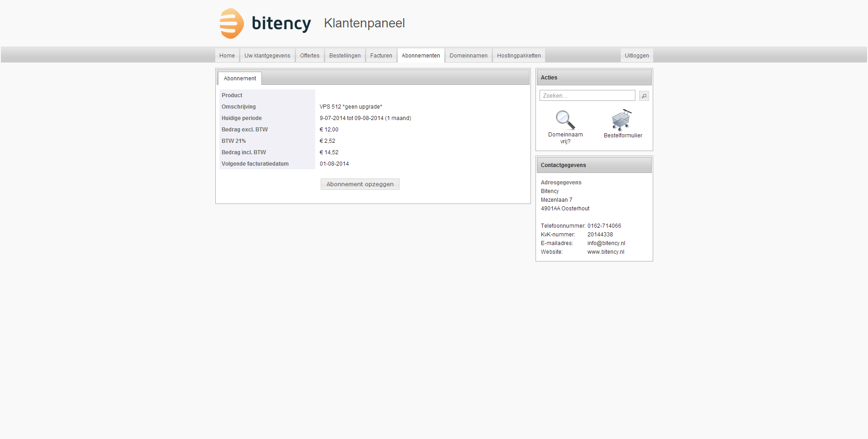Open the Bestelformulier shopping cart icon
The image size is (868, 439).
coord(621,120)
